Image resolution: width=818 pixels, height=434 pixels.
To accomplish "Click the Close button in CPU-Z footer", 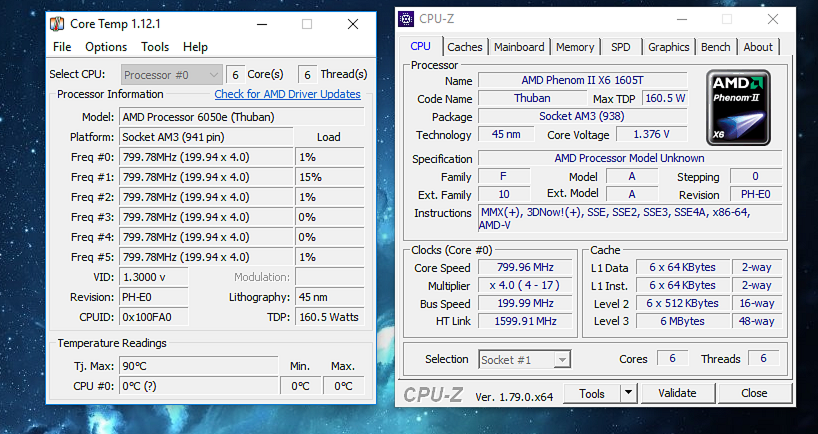I will click(x=754, y=393).
